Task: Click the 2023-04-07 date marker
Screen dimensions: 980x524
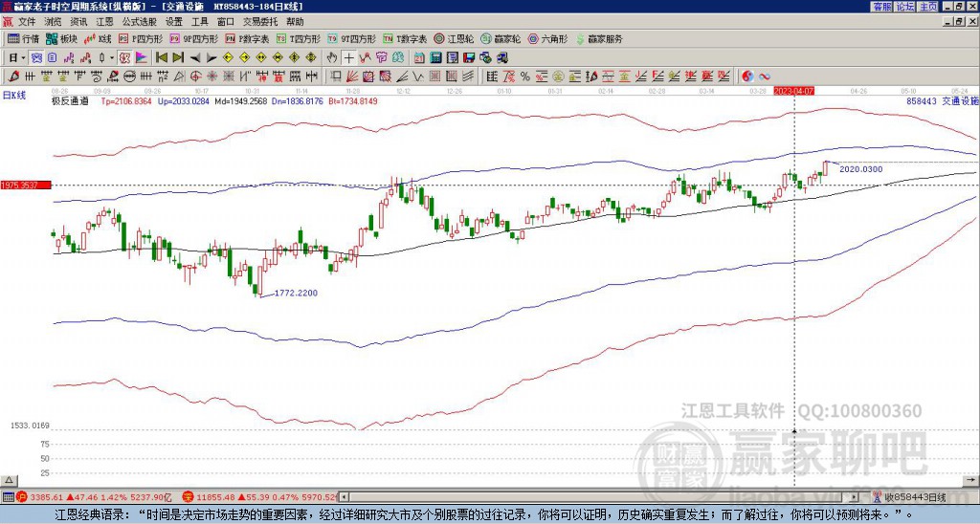Action: tap(794, 91)
